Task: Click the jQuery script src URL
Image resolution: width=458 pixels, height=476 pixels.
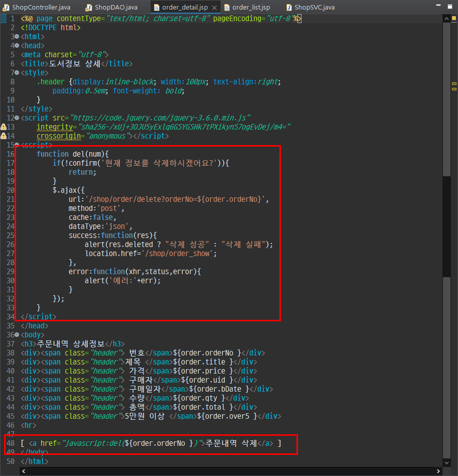Action: point(160,118)
